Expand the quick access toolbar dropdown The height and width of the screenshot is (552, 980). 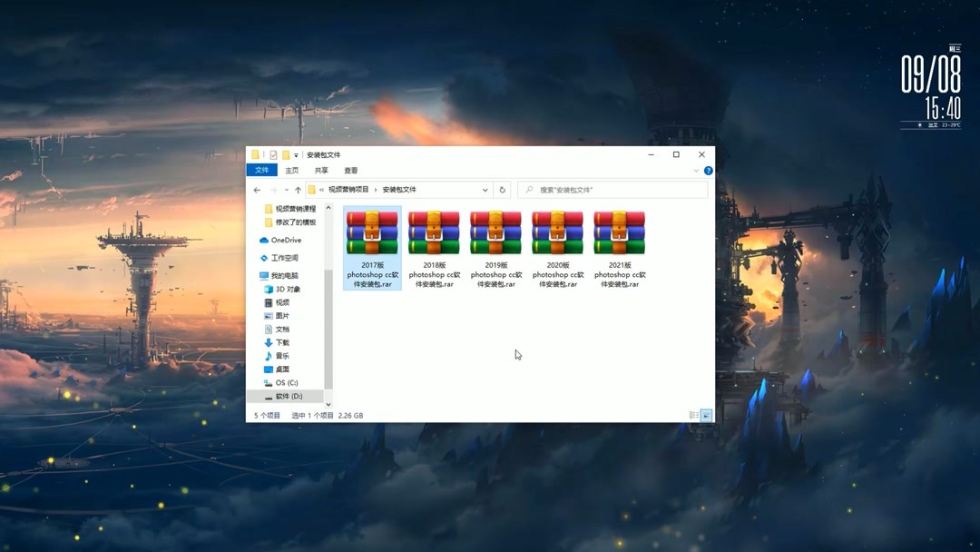coord(295,154)
